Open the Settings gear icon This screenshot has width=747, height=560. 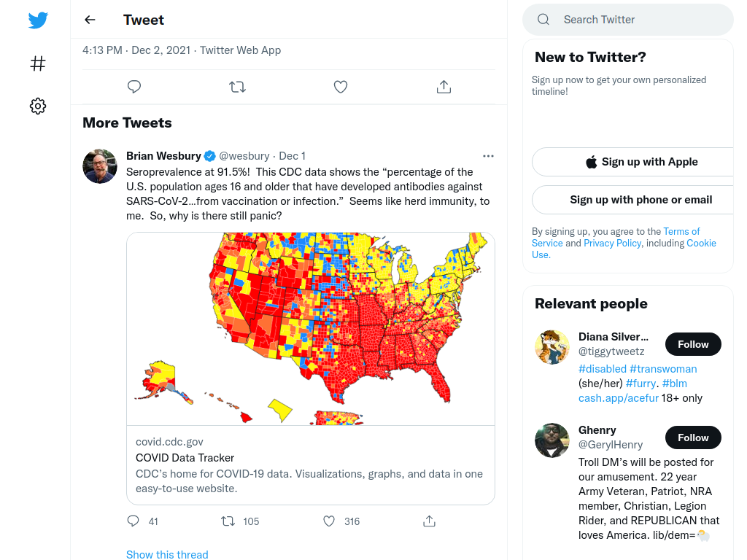pyautogui.click(x=38, y=106)
